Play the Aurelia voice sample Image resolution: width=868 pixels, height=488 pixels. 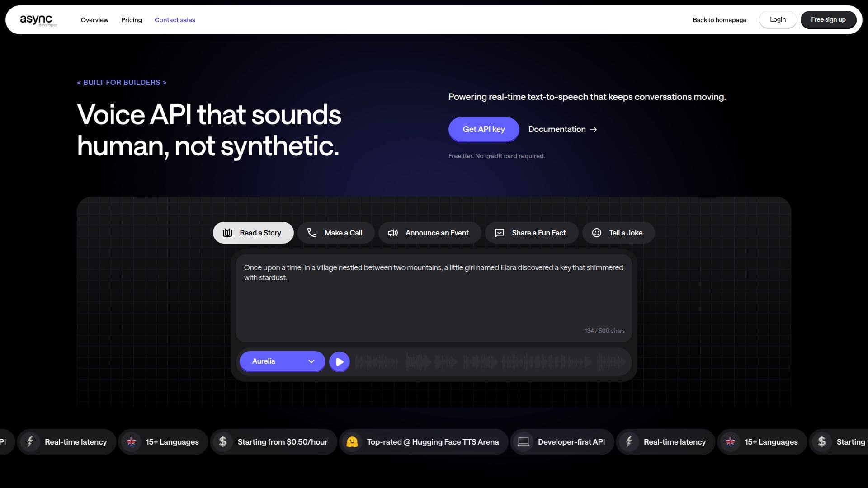click(x=340, y=361)
